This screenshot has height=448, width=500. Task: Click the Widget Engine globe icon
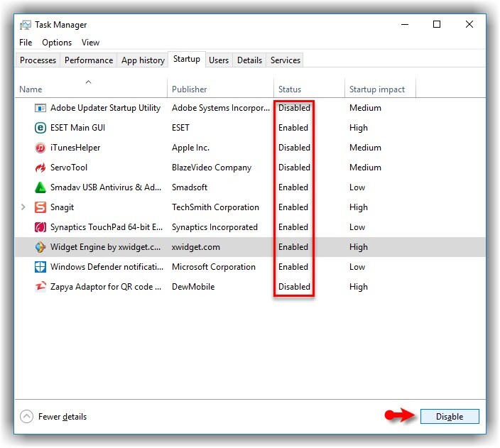[40, 247]
